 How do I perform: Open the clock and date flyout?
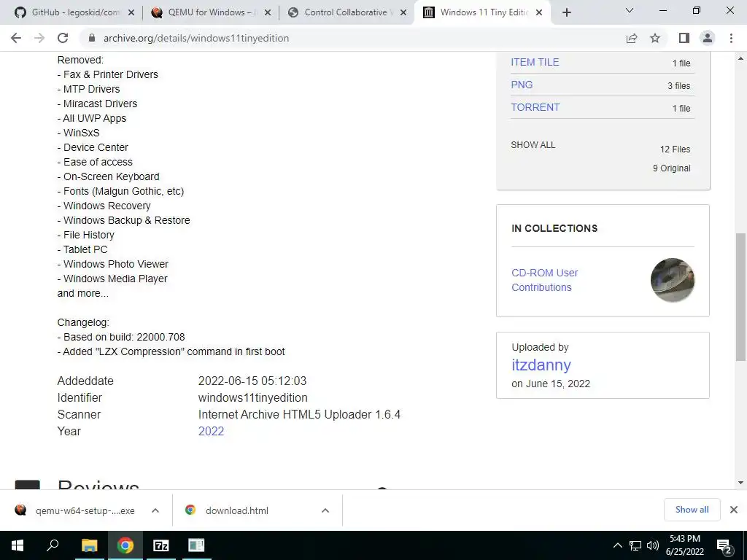684,545
